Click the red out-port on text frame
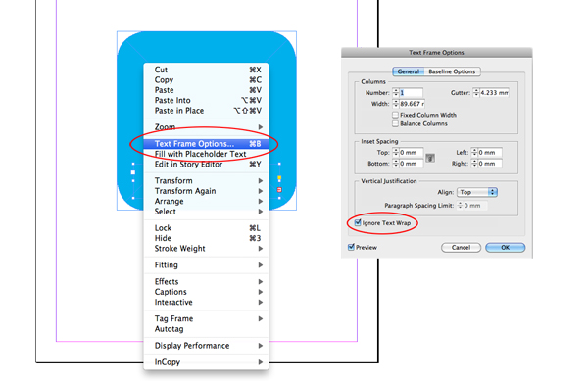 pos(279,190)
